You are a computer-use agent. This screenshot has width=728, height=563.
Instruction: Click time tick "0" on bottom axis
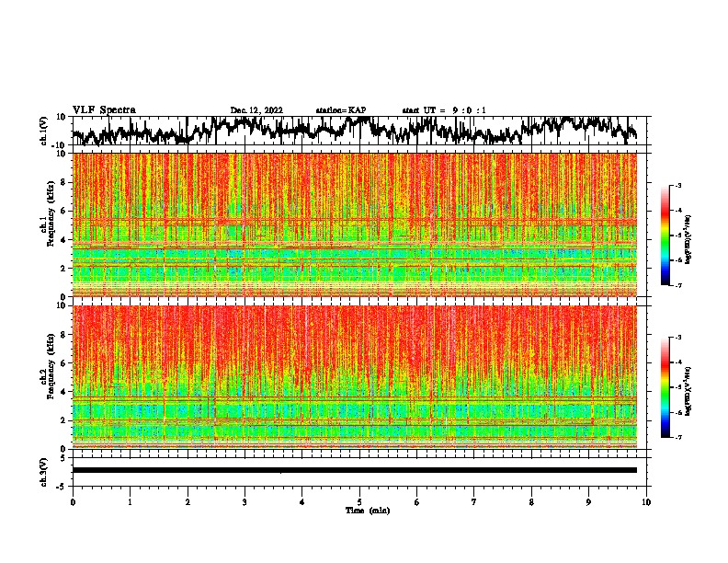(73, 502)
